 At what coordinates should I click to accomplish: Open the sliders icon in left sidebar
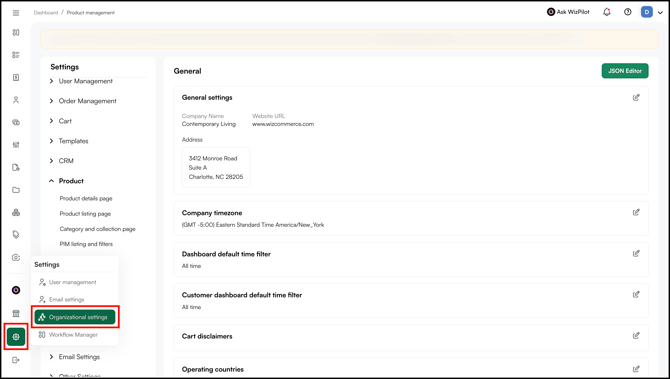tap(16, 145)
